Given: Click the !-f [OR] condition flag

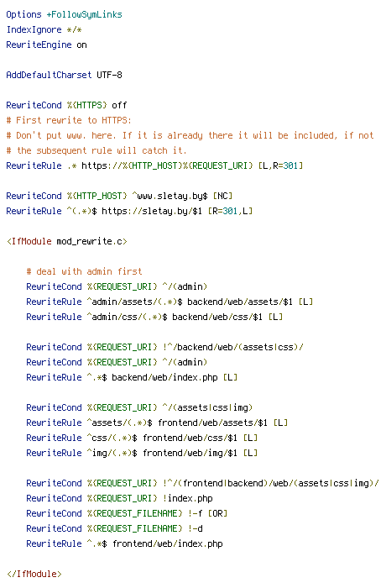Looking at the screenshot, I should click(x=207, y=513).
